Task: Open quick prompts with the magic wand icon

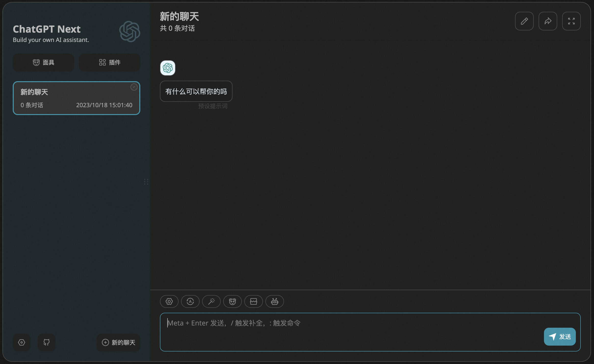Action: click(x=211, y=301)
